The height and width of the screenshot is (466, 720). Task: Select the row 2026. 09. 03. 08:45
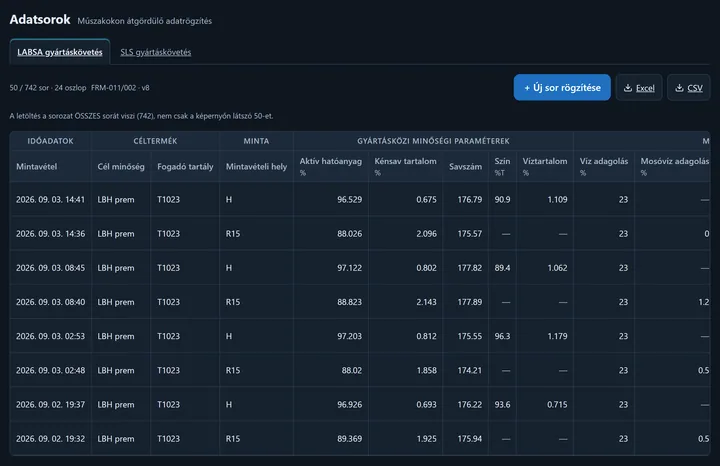pyautogui.click(x=360, y=268)
